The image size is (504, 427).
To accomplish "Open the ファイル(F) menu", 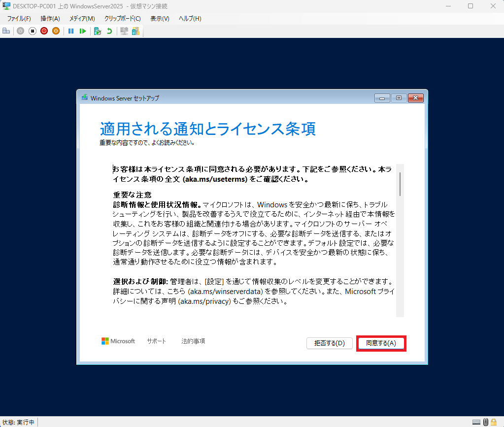I will (19, 19).
